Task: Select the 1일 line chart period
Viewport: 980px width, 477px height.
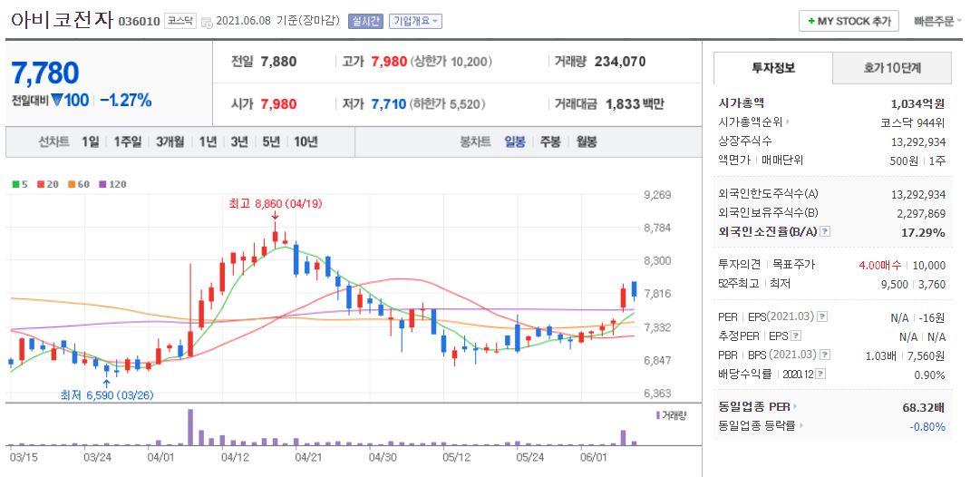Action: [90, 141]
